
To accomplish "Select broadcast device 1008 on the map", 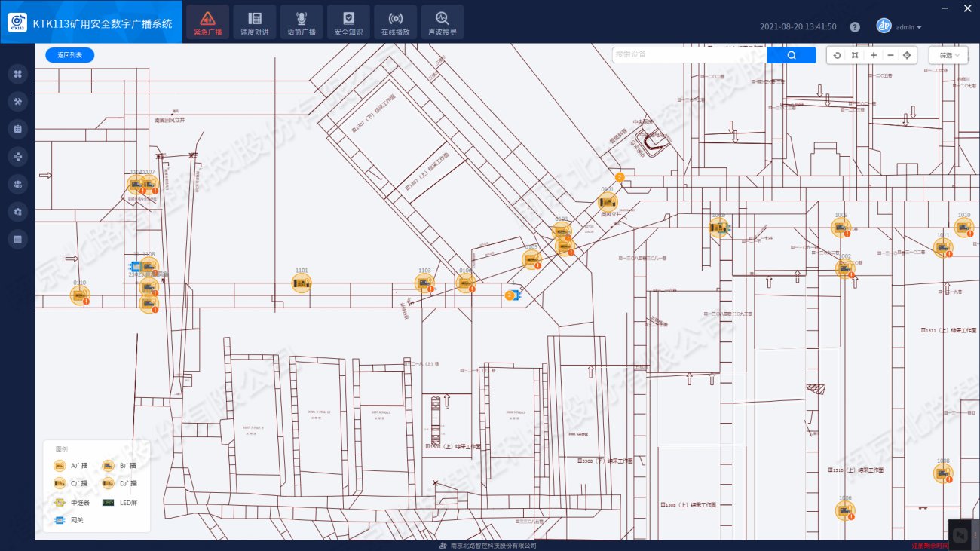I will click(942, 473).
